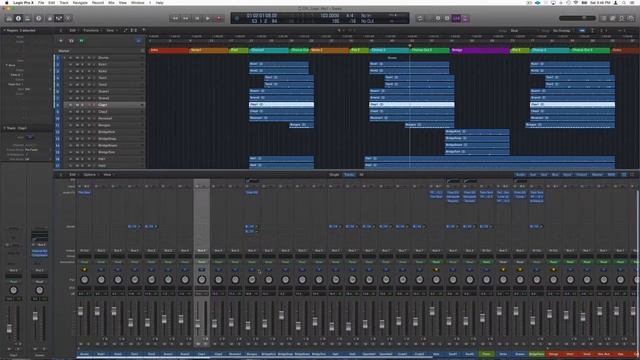The width and height of the screenshot is (640, 360).
Task: Open Quick Help question-mark button
Action: (x=38, y=18)
